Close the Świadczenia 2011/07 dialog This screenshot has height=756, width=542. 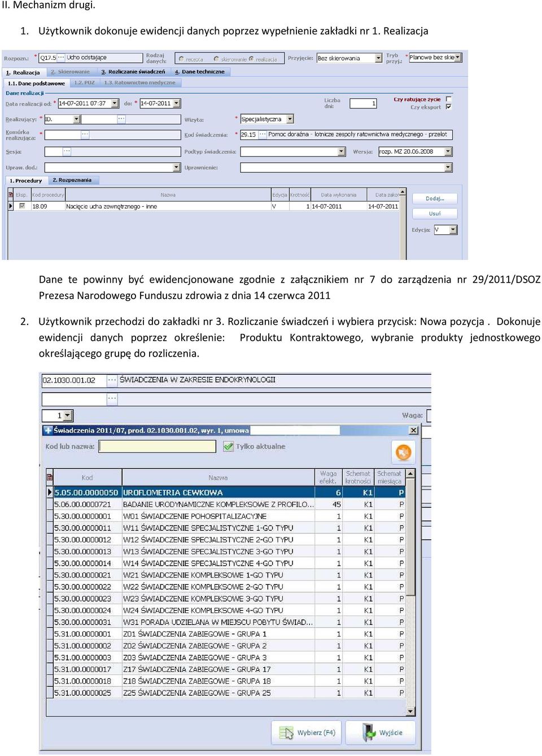tap(413, 431)
